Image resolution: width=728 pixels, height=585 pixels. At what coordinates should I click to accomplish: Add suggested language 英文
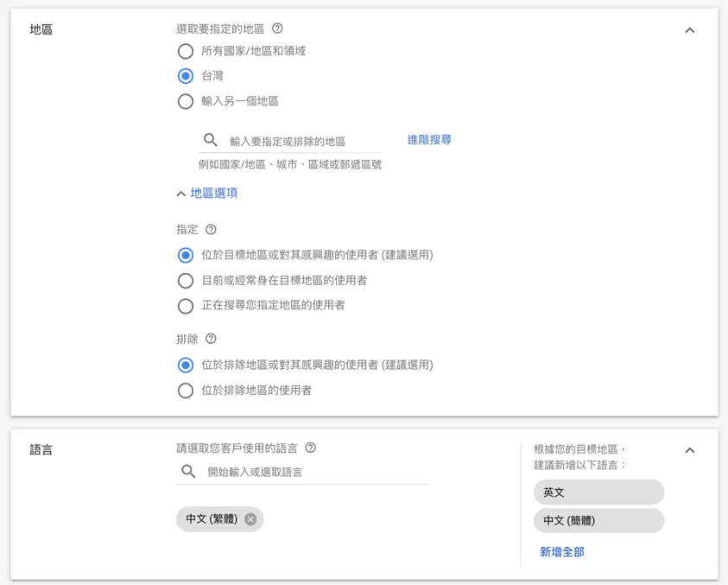tap(598, 492)
